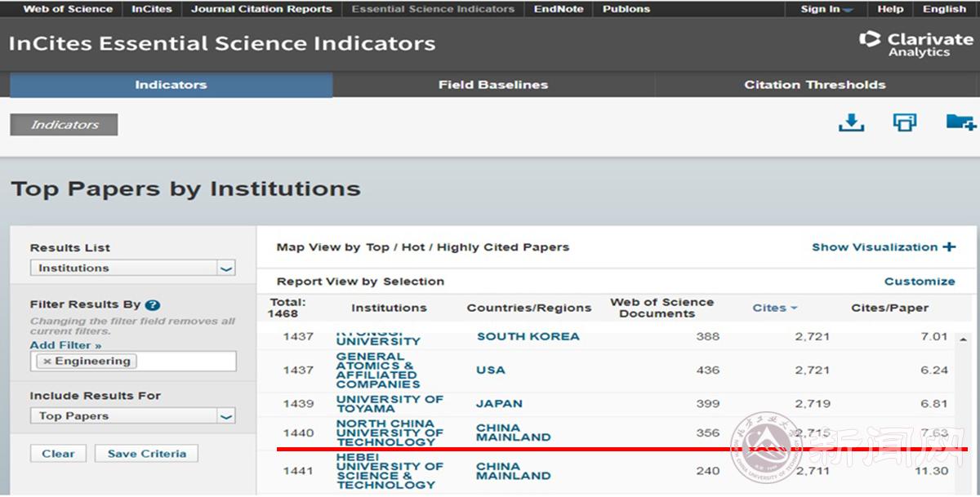980x497 pixels.
Task: Click the Add Filter link
Action: tap(65, 345)
